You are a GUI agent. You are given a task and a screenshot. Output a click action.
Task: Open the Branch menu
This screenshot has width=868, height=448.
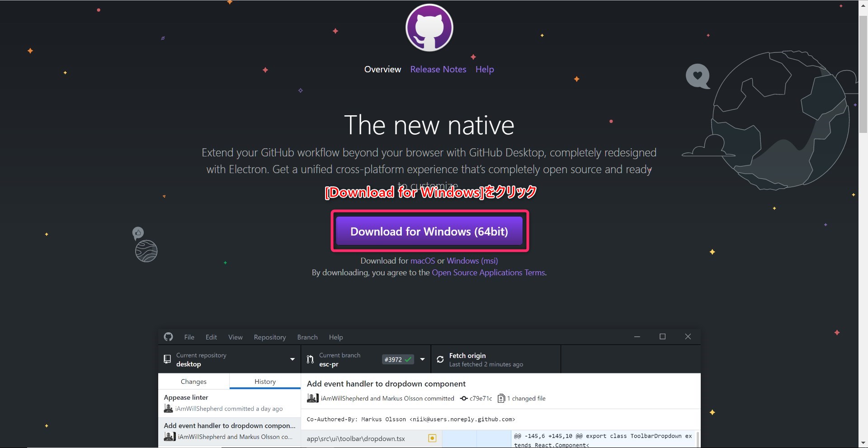coord(307,337)
